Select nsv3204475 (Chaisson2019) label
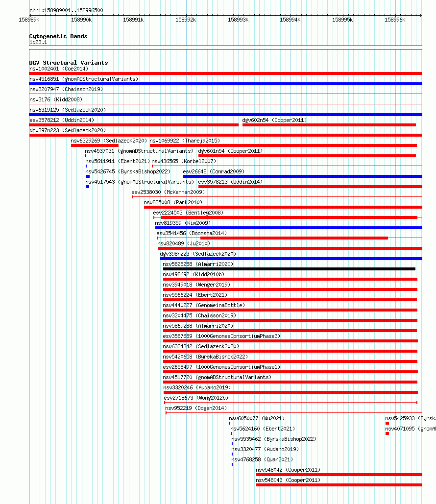This screenshot has height=504, width=436. [199, 315]
